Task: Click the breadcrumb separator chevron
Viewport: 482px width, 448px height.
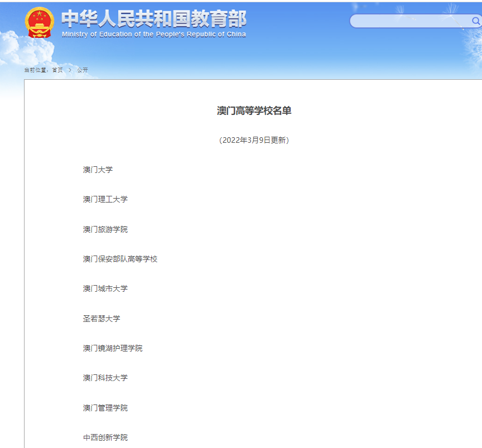Action: [x=69, y=70]
